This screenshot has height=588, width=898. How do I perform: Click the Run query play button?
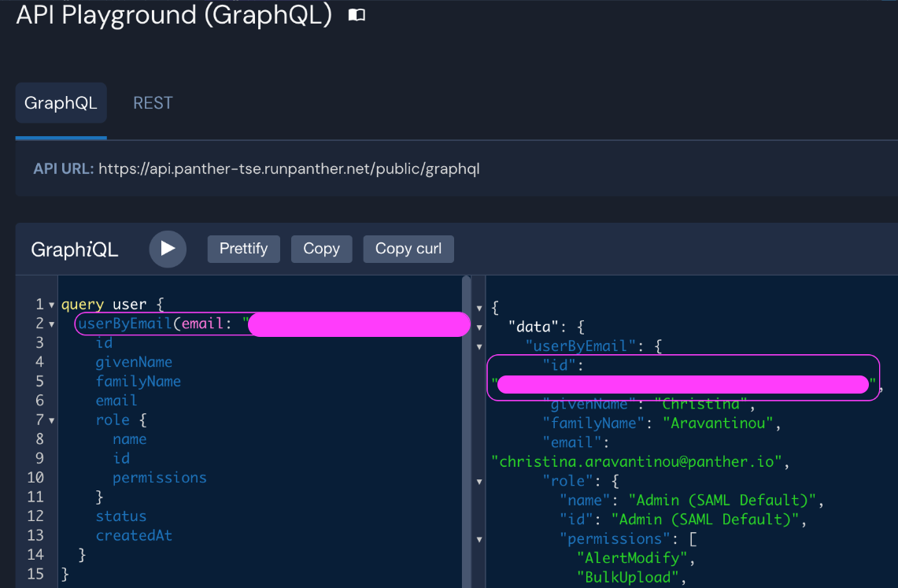pyautogui.click(x=168, y=249)
